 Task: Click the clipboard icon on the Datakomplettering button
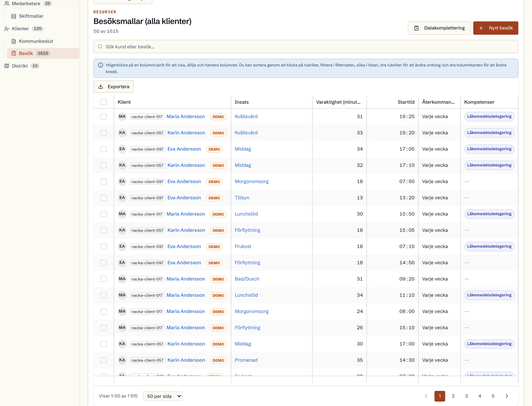(416, 28)
